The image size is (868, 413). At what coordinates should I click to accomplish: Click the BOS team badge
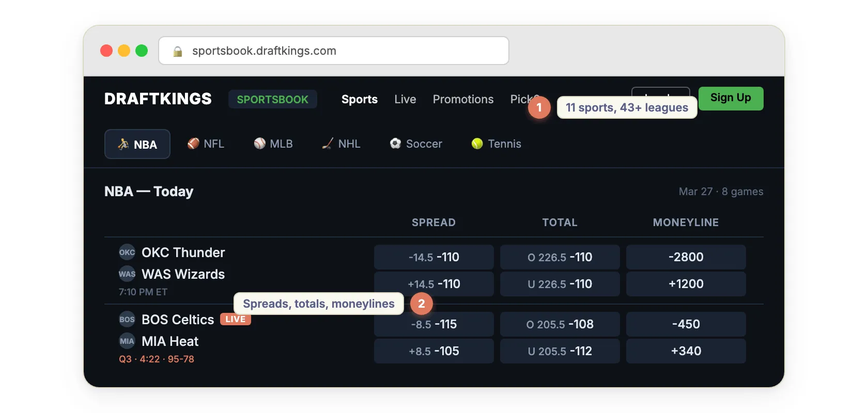pos(127,320)
